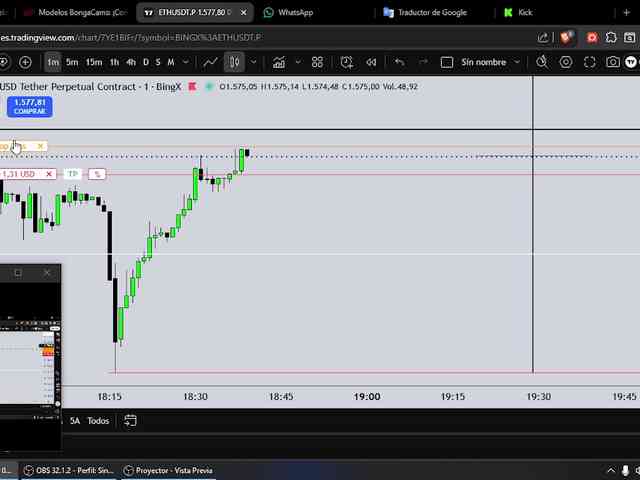
Task: Show hidden system tray icons
Action: pyautogui.click(x=611, y=471)
